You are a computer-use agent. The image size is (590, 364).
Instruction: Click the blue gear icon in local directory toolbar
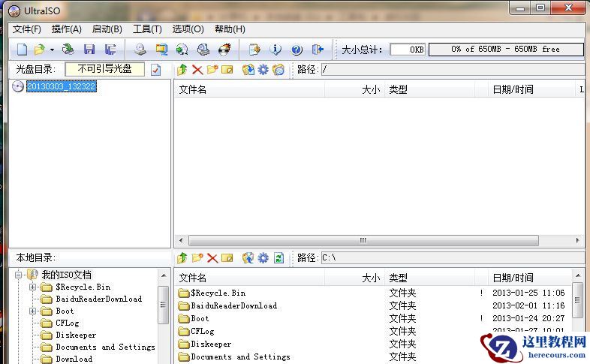coord(263,258)
